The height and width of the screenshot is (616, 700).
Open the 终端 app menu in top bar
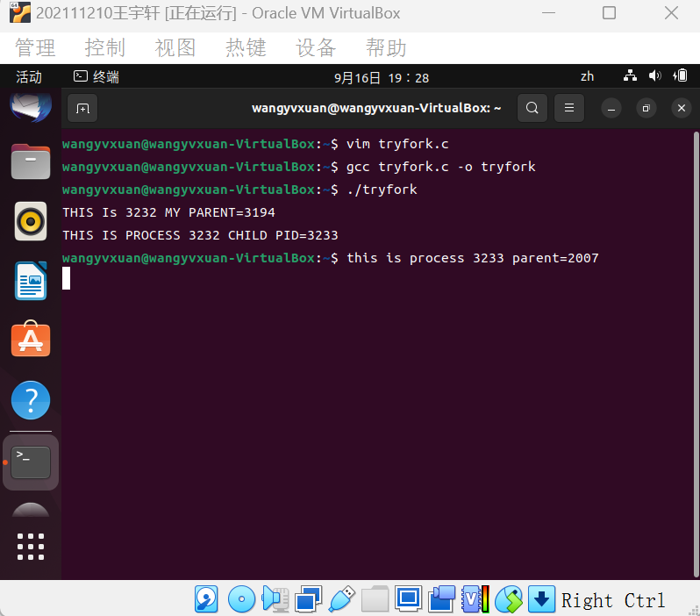coord(96,77)
